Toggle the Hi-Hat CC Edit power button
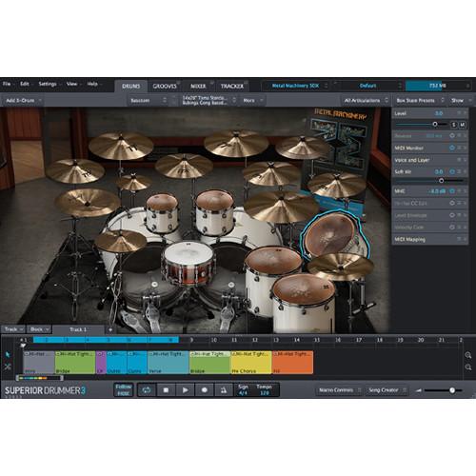The height and width of the screenshot is (476, 476). (452, 203)
